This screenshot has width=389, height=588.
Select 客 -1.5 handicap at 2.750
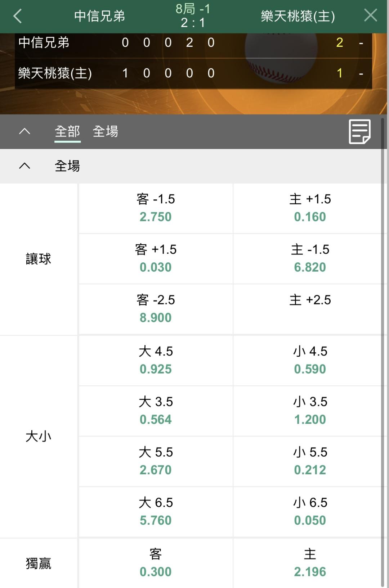click(156, 208)
